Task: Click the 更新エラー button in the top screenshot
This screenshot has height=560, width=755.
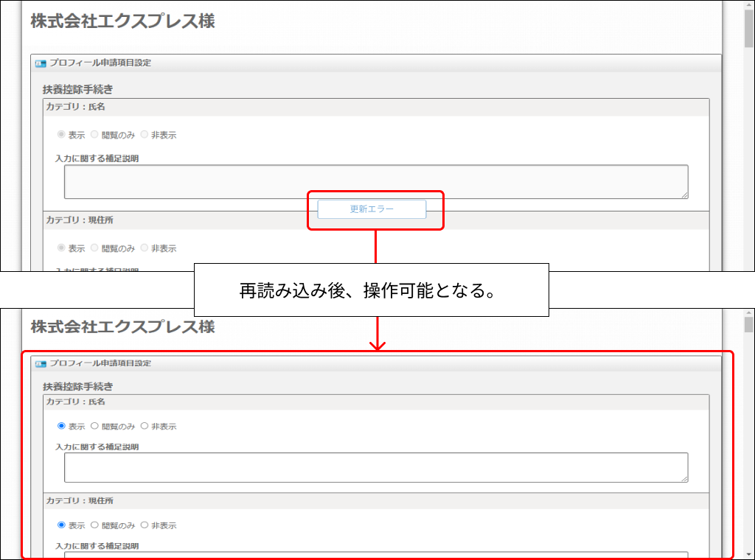Action: pos(372,209)
